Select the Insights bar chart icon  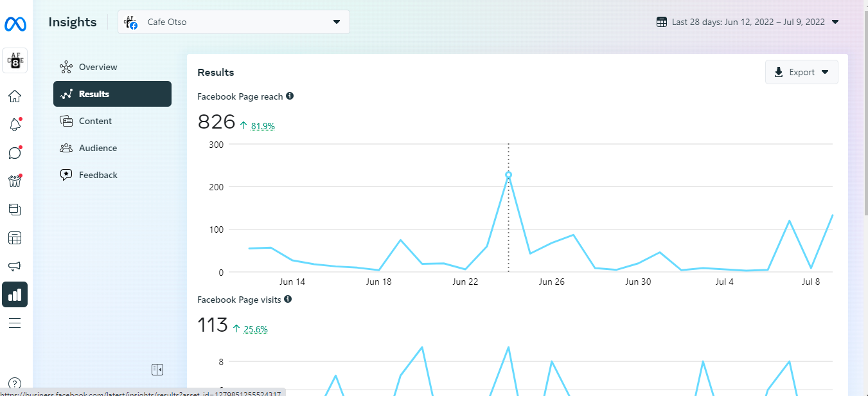point(15,294)
